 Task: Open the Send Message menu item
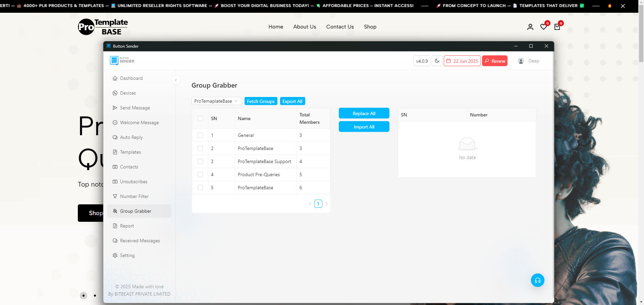click(139, 108)
